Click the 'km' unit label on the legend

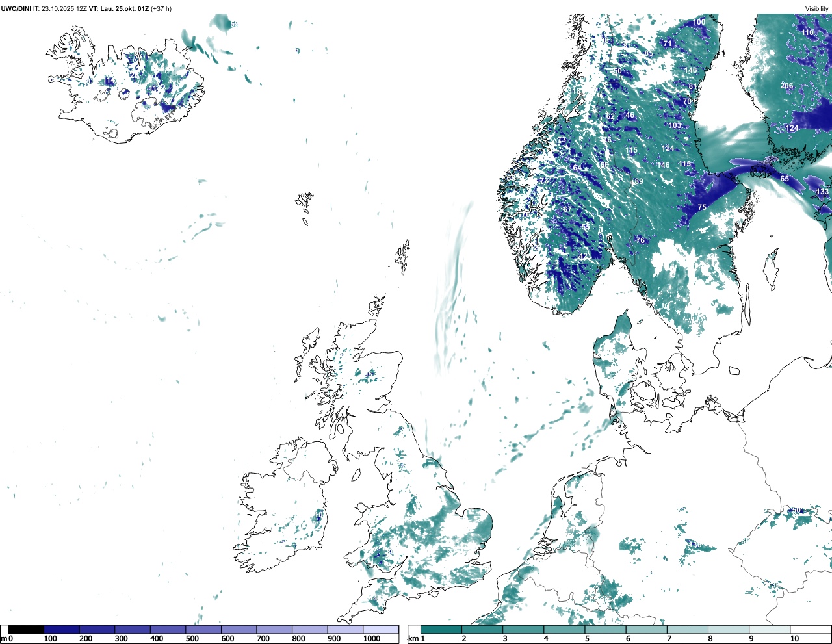point(413,639)
